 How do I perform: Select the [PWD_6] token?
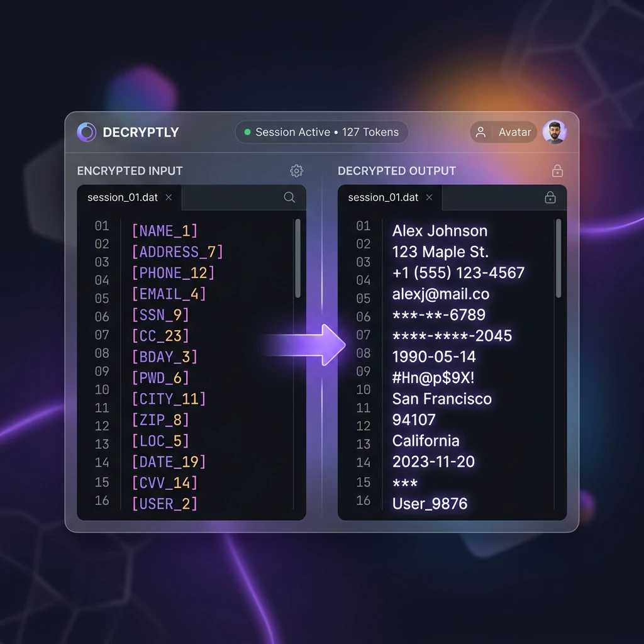(x=160, y=378)
